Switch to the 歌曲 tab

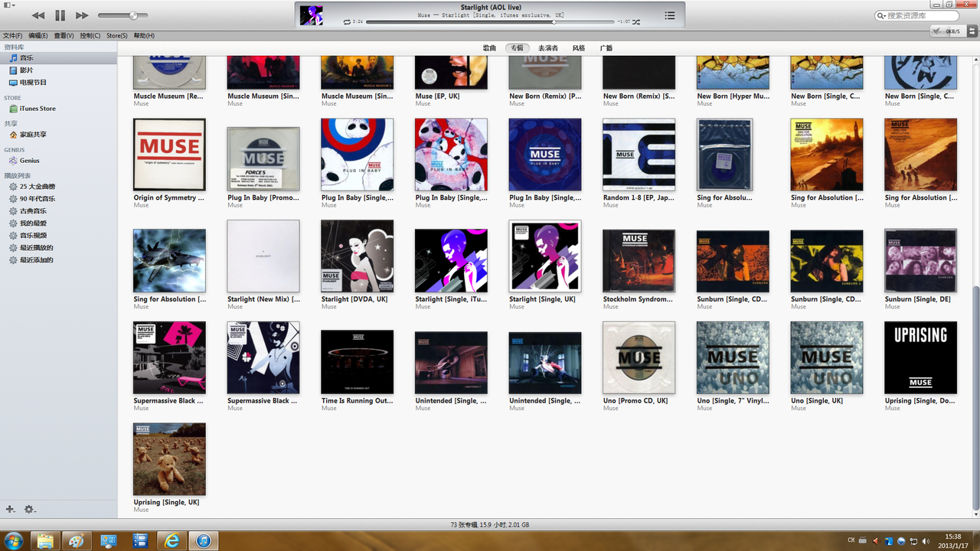click(x=489, y=48)
